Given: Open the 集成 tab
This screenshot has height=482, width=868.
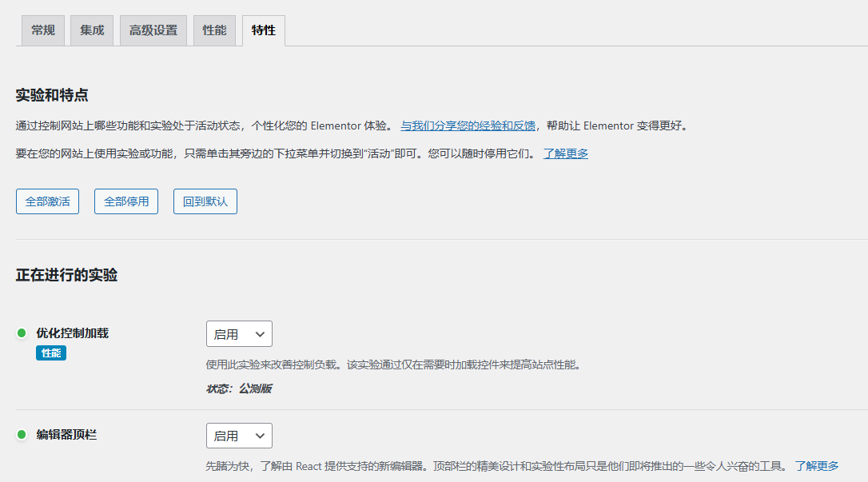Looking at the screenshot, I should (x=92, y=30).
